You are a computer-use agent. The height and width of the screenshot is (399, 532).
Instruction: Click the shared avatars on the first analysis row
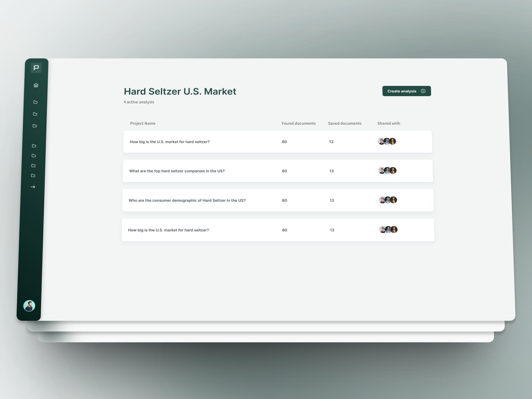pos(387,141)
